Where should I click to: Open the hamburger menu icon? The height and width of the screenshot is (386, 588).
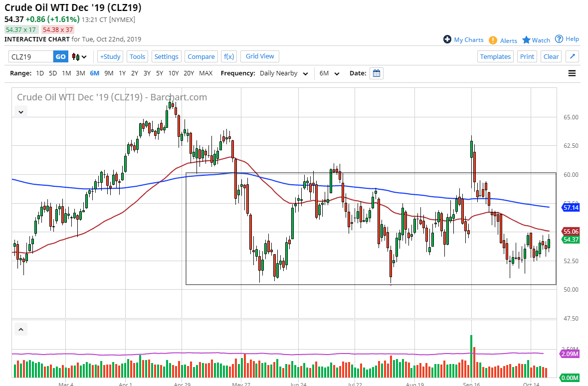pos(572,73)
